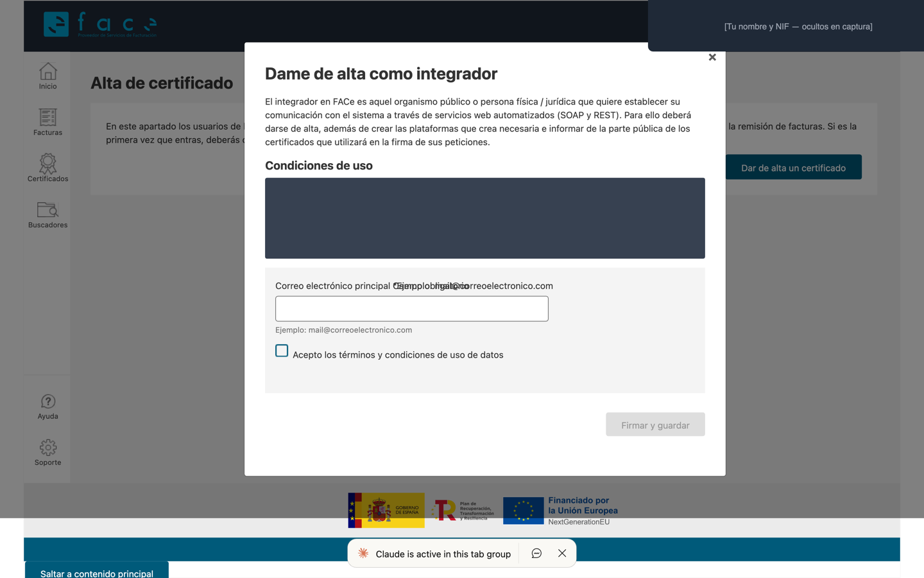Go to Facturas in the sidebar
The width and height of the screenshot is (924, 578).
47,122
